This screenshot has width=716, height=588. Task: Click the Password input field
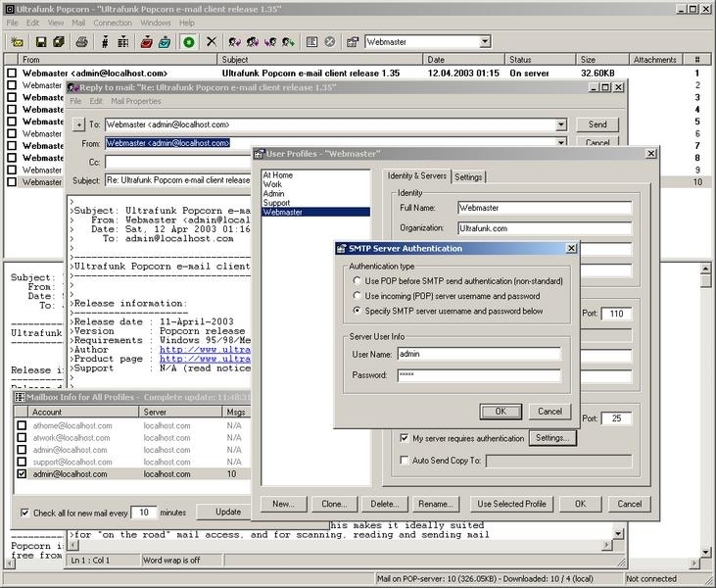pos(479,375)
